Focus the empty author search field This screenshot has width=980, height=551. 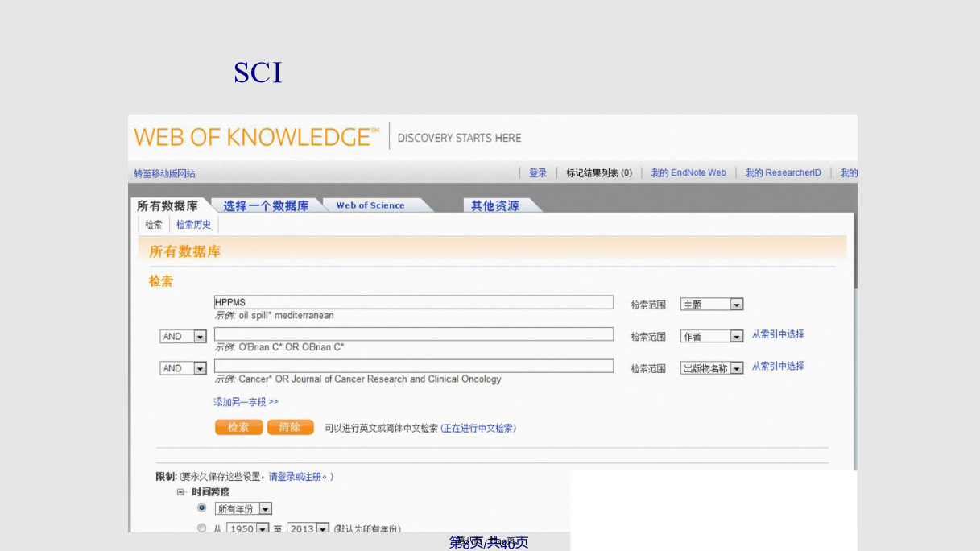pyautogui.click(x=414, y=333)
